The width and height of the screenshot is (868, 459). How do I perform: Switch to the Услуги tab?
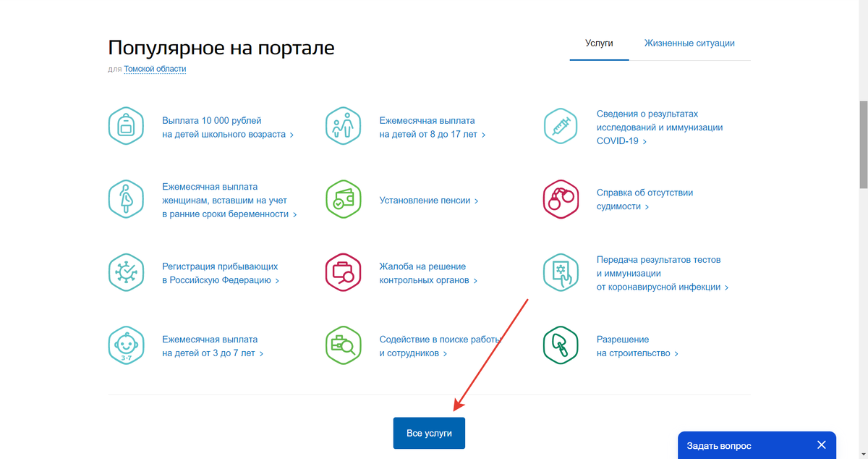(599, 43)
